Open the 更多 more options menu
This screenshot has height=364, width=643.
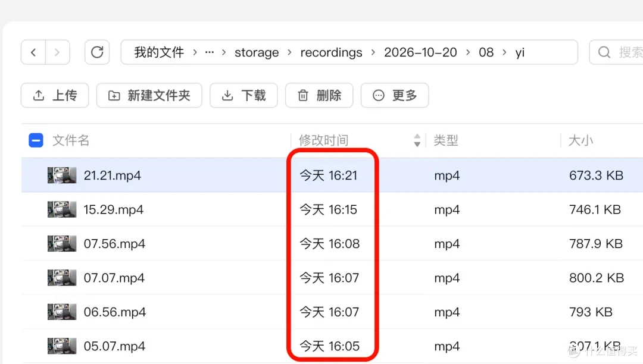[x=395, y=95]
